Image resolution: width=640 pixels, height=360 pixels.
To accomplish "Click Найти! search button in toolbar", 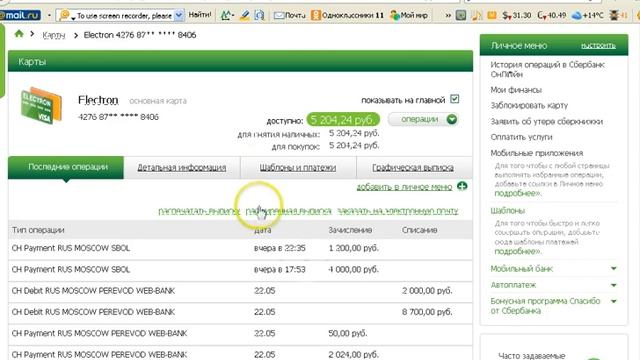I will [200, 15].
